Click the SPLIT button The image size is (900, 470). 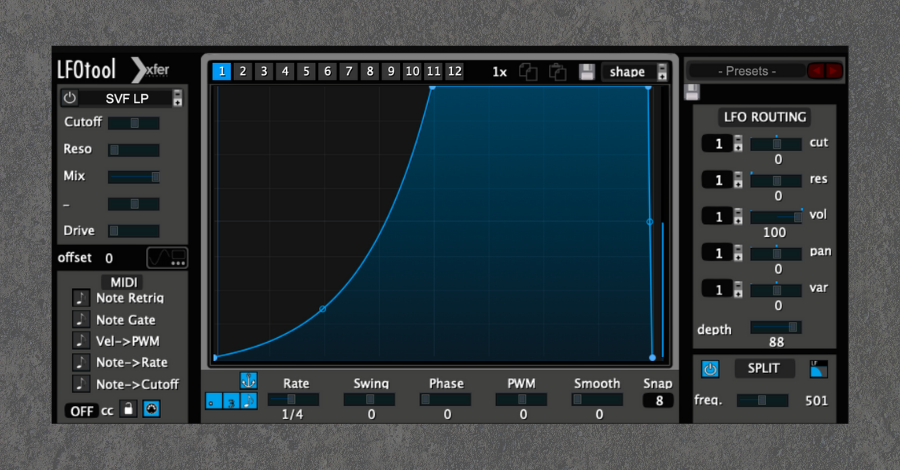pos(764,368)
